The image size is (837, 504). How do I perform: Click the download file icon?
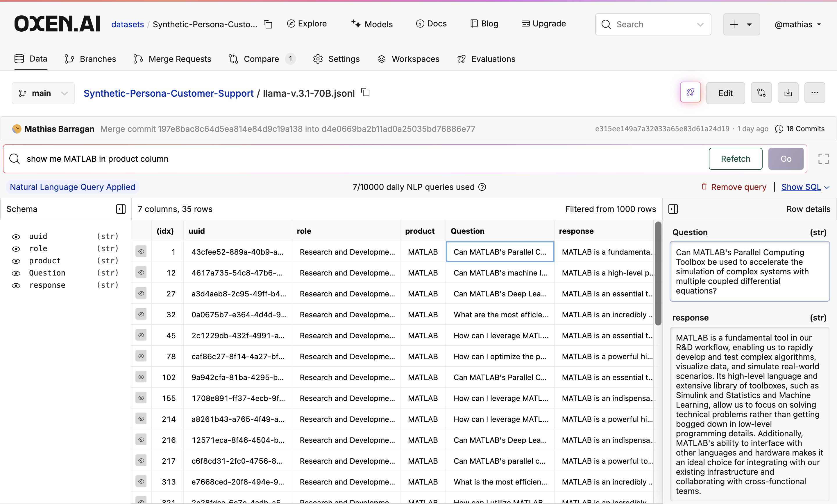tap(788, 93)
